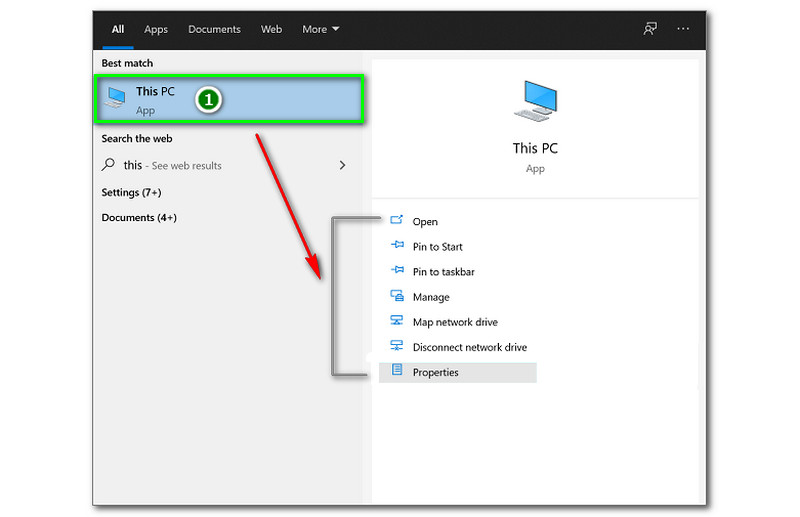Click the search magnifier icon beside 'this'
The image size is (800, 517).
(x=109, y=165)
